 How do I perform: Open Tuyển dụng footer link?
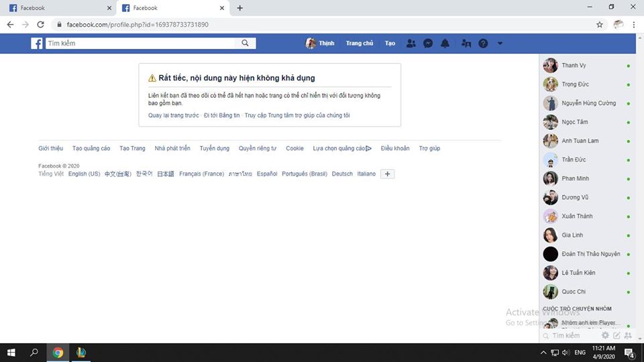215,148
